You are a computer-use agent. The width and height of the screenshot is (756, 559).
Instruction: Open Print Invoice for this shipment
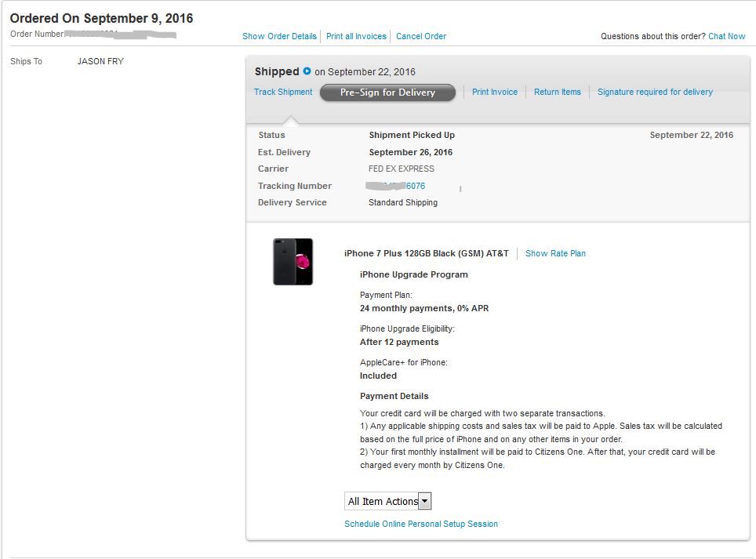[495, 92]
